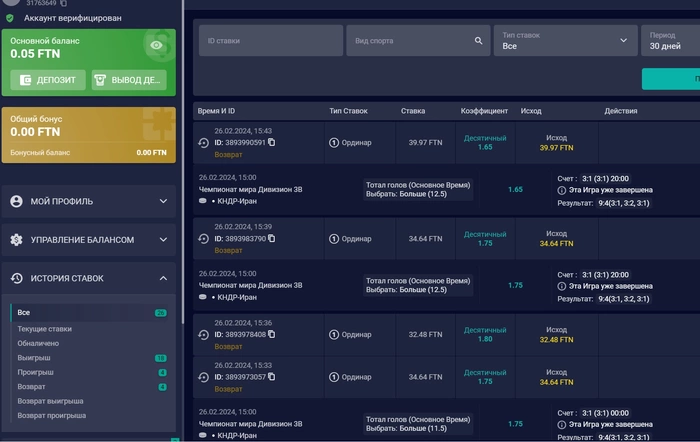Screen dimensions: 700x442
Task: Click the verified account shield icon
Action: click(10, 18)
